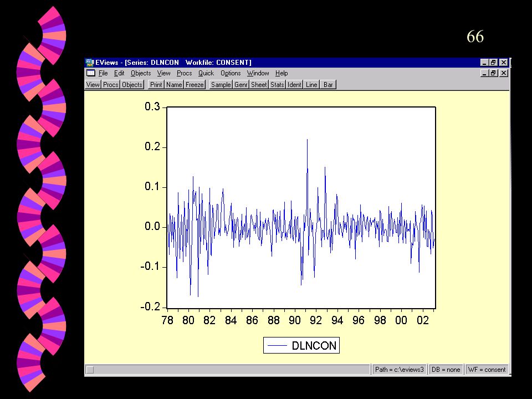Click the blue legend line sample

point(277,346)
